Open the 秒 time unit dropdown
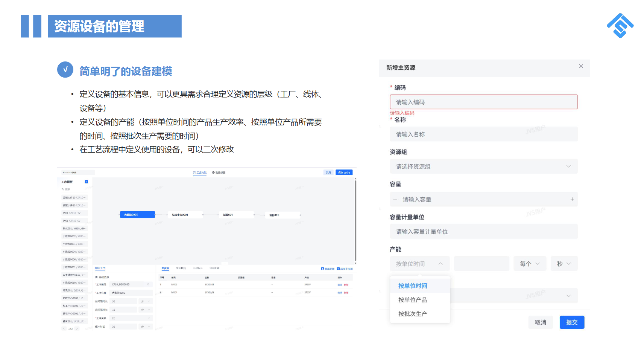644x339 pixels. coord(564,264)
